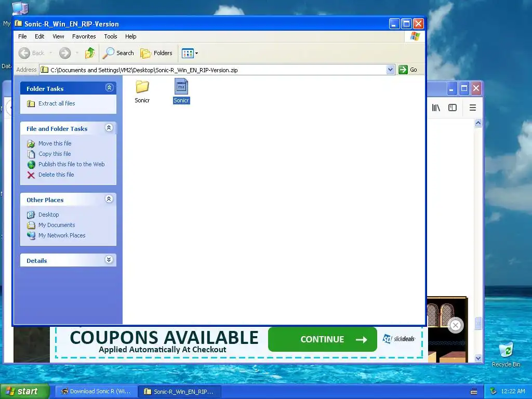This screenshot has width=532, height=399.
Task: Click the Sonic-R_Win_EN_RIP taskbar item
Action: [180, 392]
